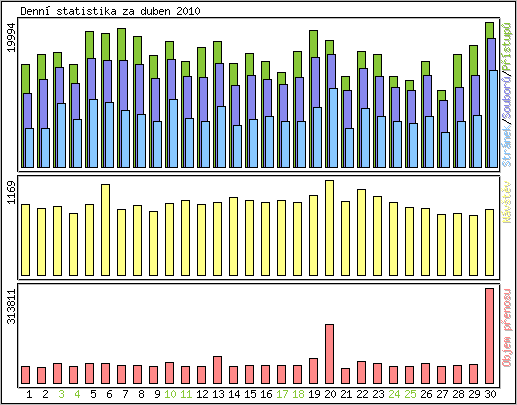Click day label 6 on the x-axis
This screenshot has width=517, height=405.
tap(109, 394)
